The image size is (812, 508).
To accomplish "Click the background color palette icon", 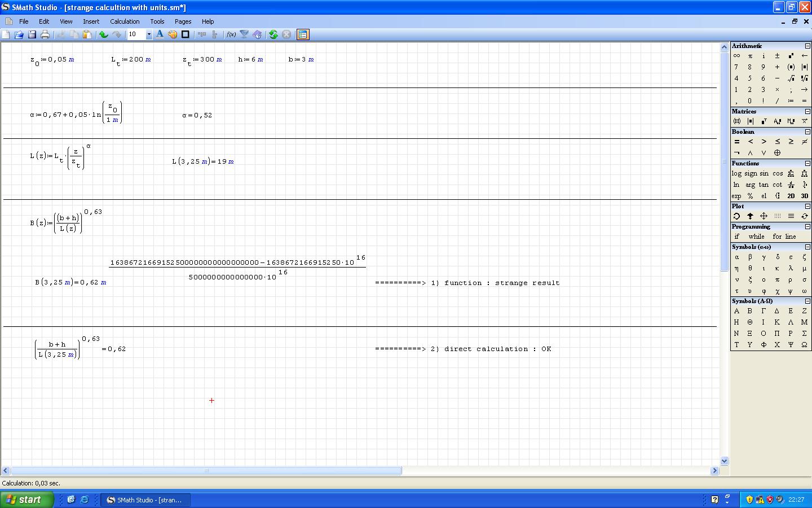I will (173, 34).
